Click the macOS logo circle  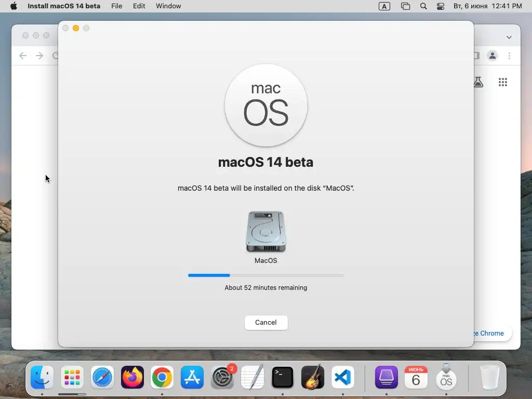tap(266, 105)
